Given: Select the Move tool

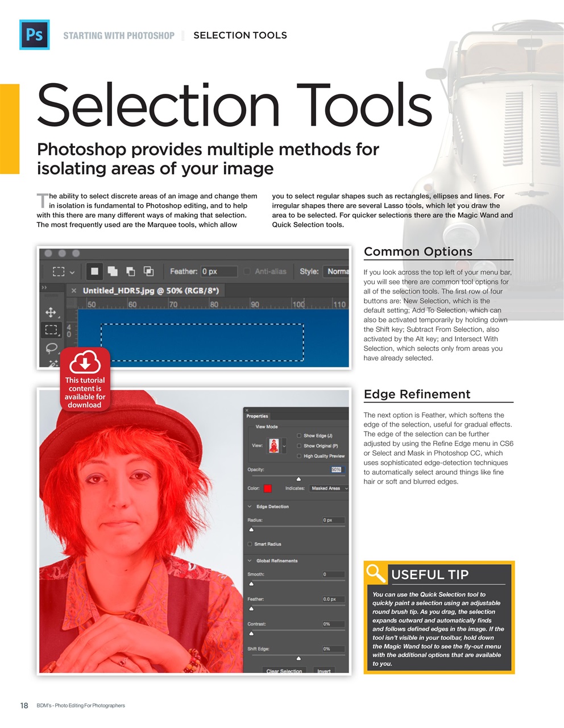Looking at the screenshot, I should tap(52, 312).
